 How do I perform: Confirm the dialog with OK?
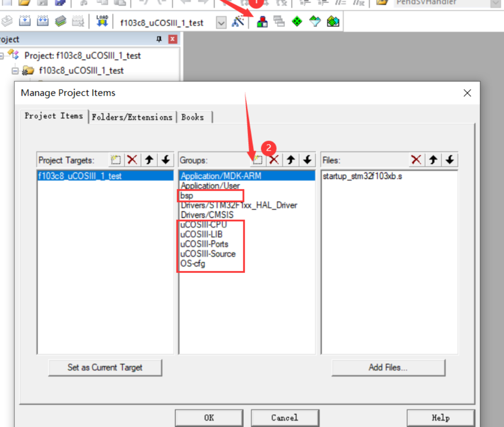tap(209, 418)
